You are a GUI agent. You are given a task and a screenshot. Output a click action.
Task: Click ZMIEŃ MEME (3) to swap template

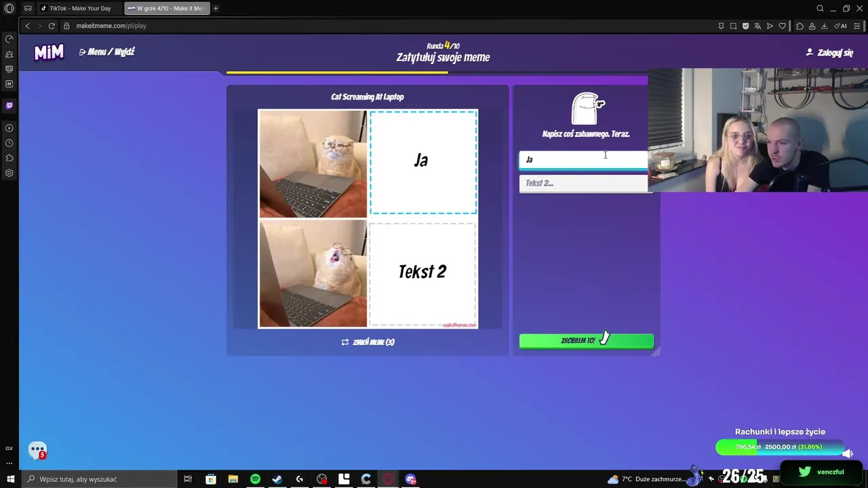[x=368, y=342]
